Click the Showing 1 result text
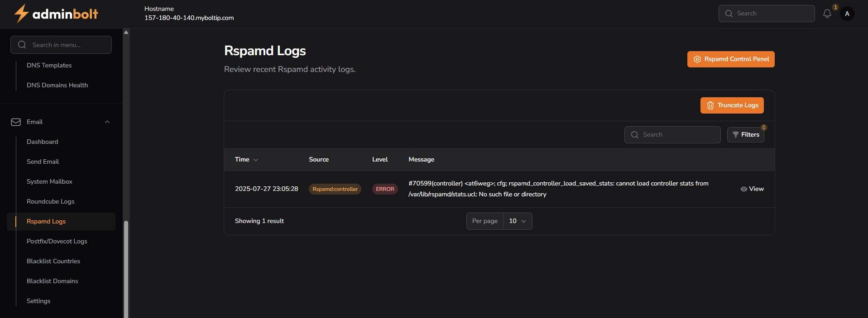Viewport: 868px width, 318px height. 259,221
